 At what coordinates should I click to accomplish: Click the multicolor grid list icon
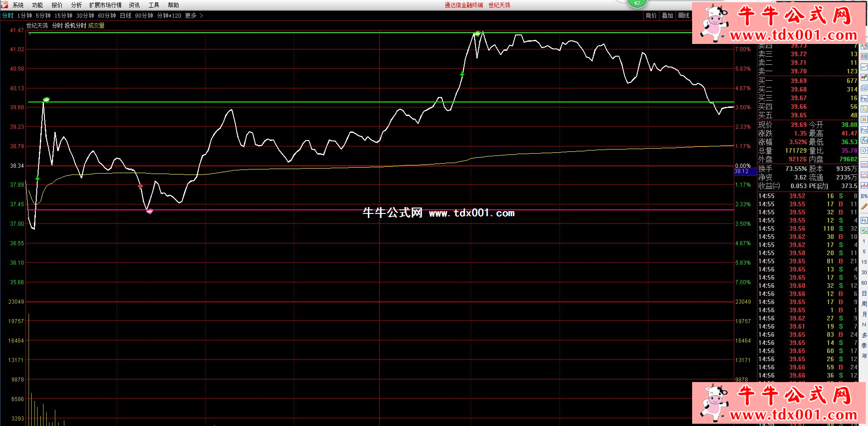864,57
